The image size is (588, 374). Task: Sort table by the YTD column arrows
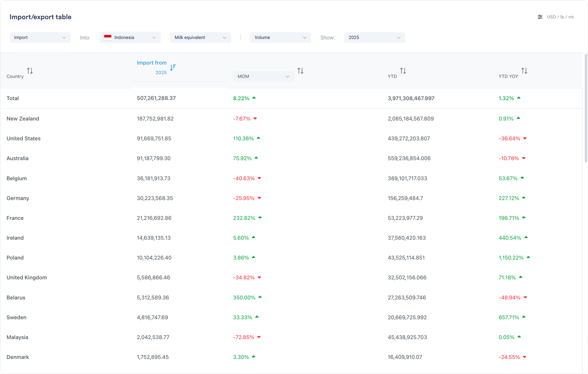403,71
